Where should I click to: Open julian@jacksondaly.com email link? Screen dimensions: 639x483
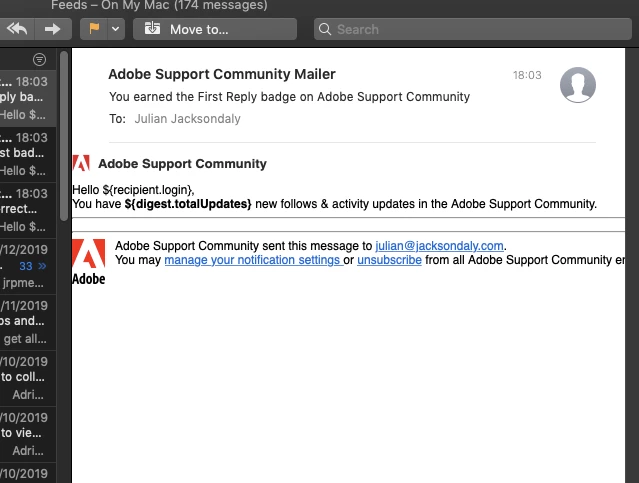(x=439, y=246)
